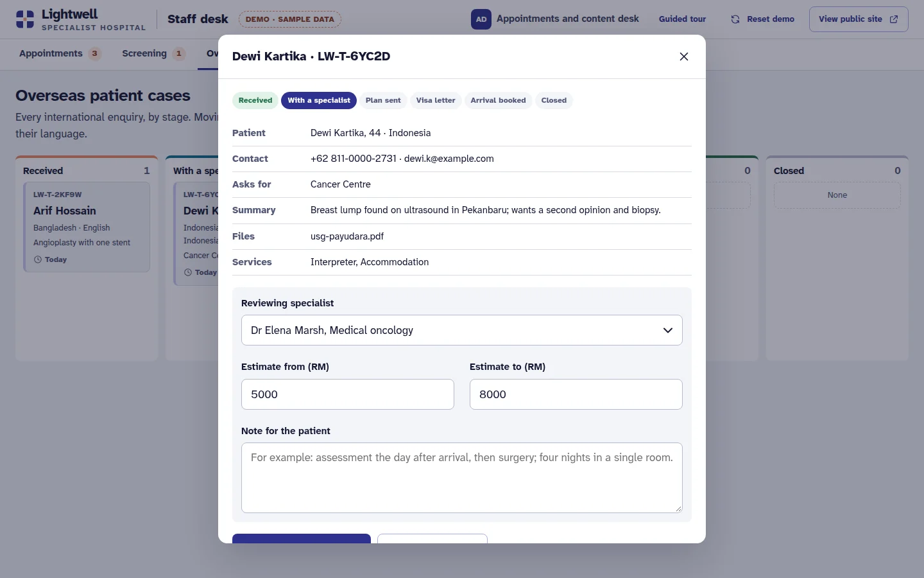Click the Closed column header
This screenshot has width=924, height=578.
789,171
